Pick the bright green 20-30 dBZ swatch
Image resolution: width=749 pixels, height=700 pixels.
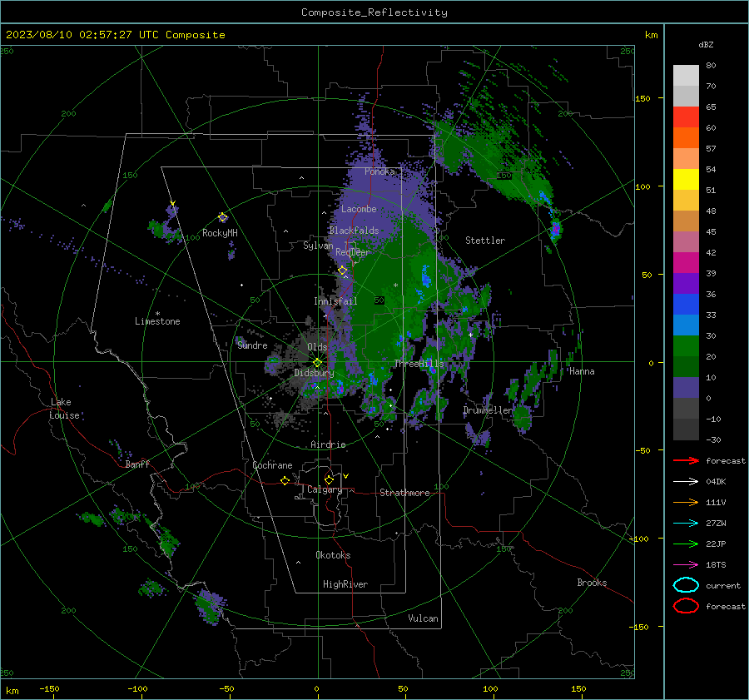[686, 346]
